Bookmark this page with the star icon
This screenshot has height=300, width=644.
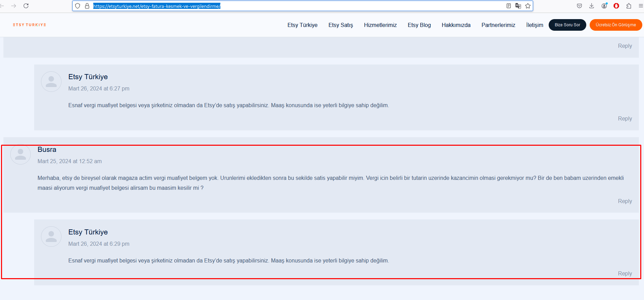[528, 6]
